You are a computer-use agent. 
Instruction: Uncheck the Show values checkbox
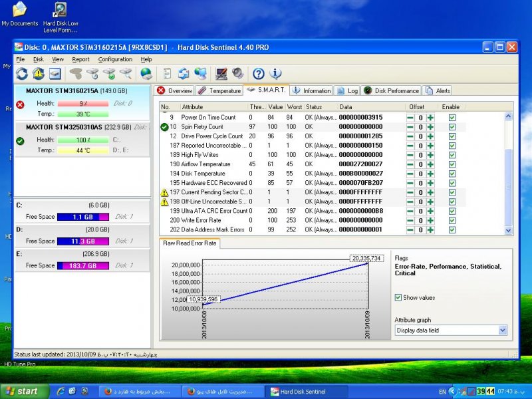(398, 297)
